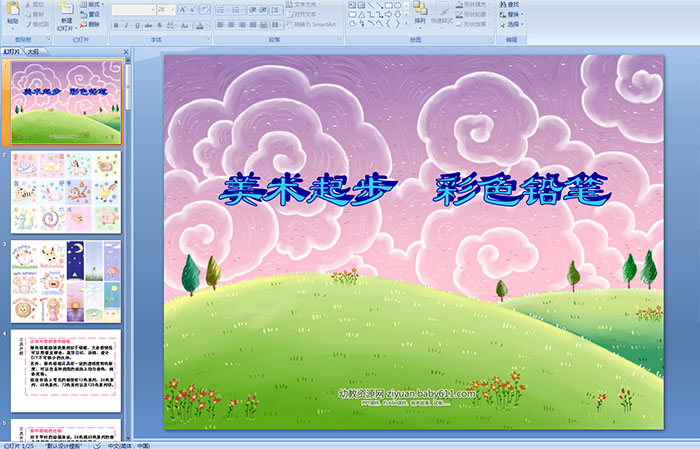
Task: Toggle center text alignment
Action: coord(231,25)
